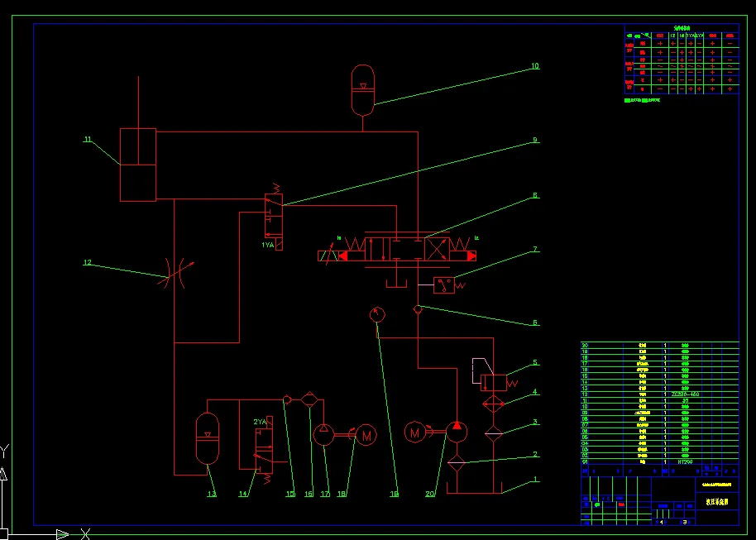
Task: Select callout number 12 left of the throttle valve
Action: (88, 262)
